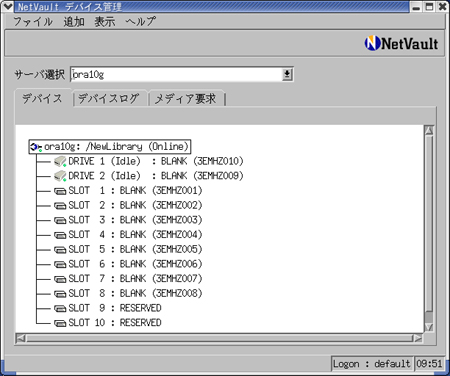This screenshot has height=376, width=450.
Task: Open the ヘルプ menu
Action: click(x=140, y=22)
